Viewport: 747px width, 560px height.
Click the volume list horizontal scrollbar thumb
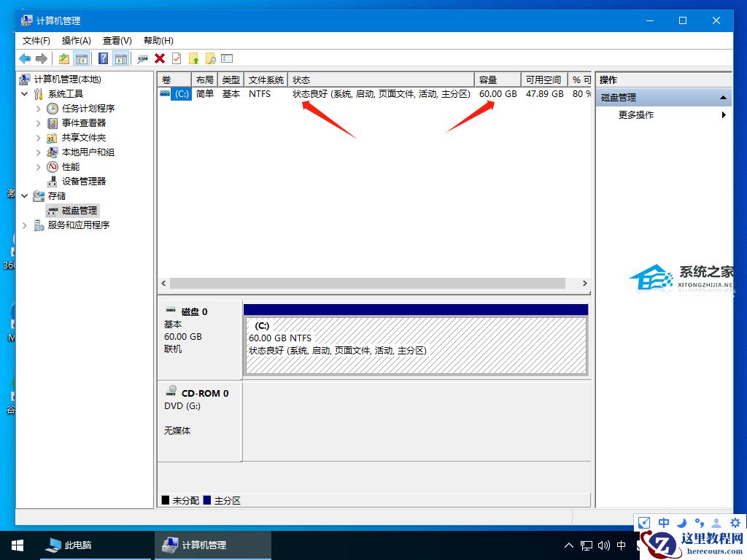click(x=368, y=284)
